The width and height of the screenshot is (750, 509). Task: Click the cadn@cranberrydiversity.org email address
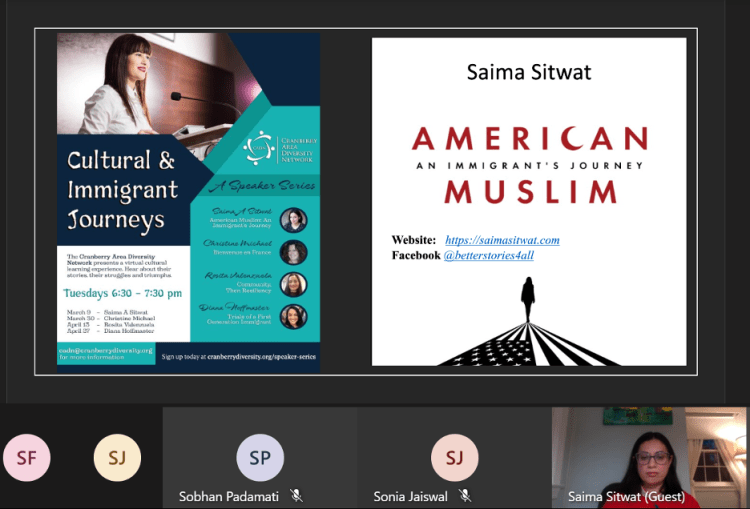pos(106,350)
